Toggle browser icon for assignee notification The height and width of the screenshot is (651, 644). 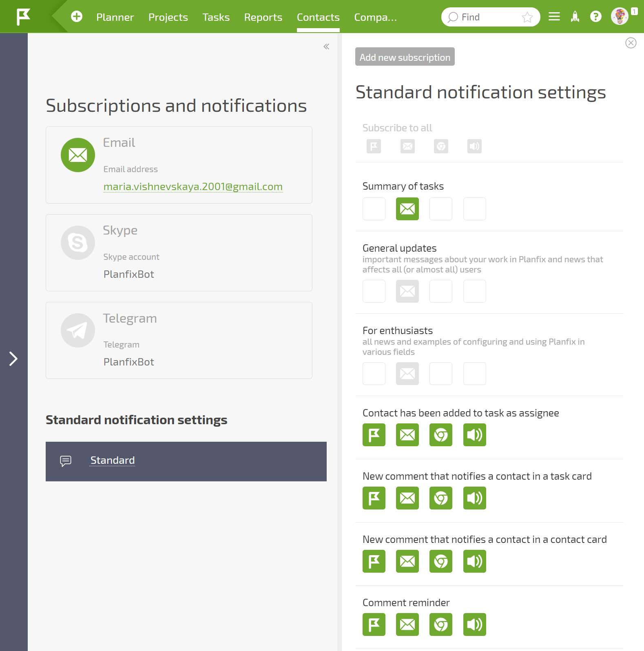[441, 435]
